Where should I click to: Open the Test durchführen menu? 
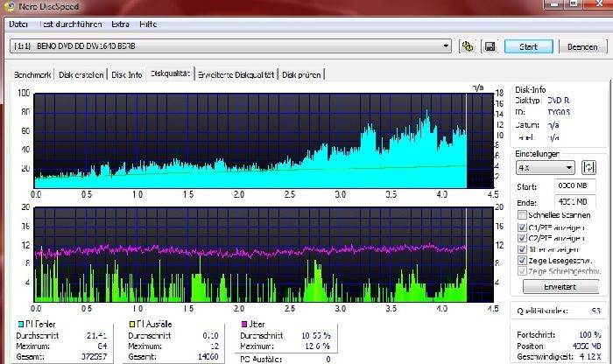pyautogui.click(x=71, y=24)
